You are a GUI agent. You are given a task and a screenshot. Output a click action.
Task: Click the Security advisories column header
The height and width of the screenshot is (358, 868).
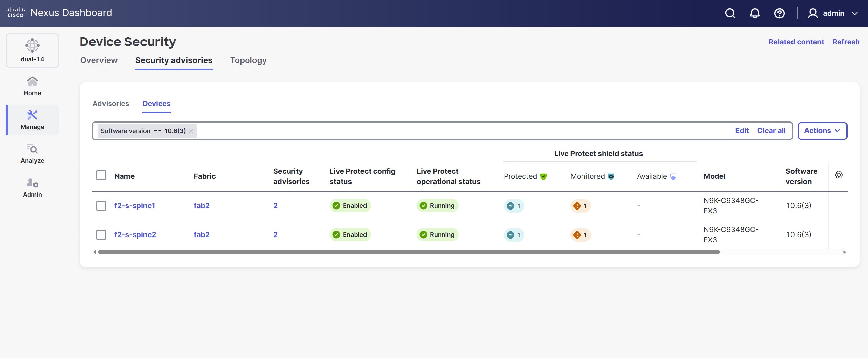[x=291, y=176]
